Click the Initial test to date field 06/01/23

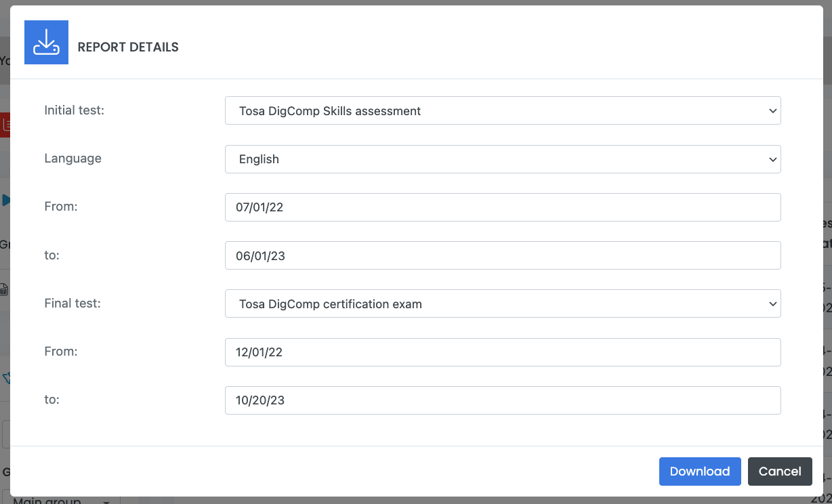point(503,255)
